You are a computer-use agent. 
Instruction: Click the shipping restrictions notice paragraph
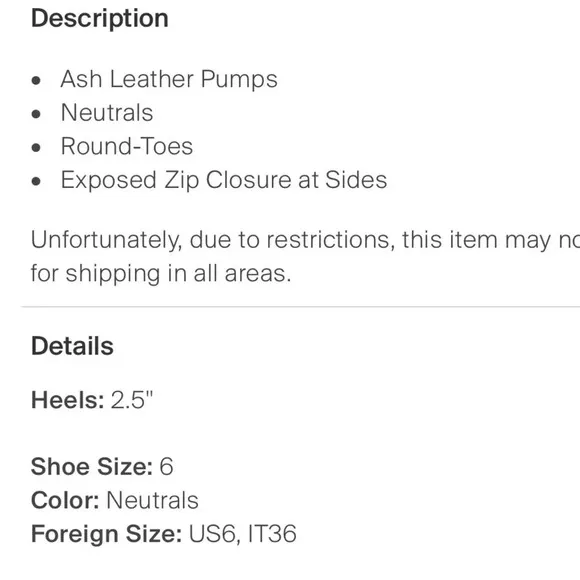305,257
